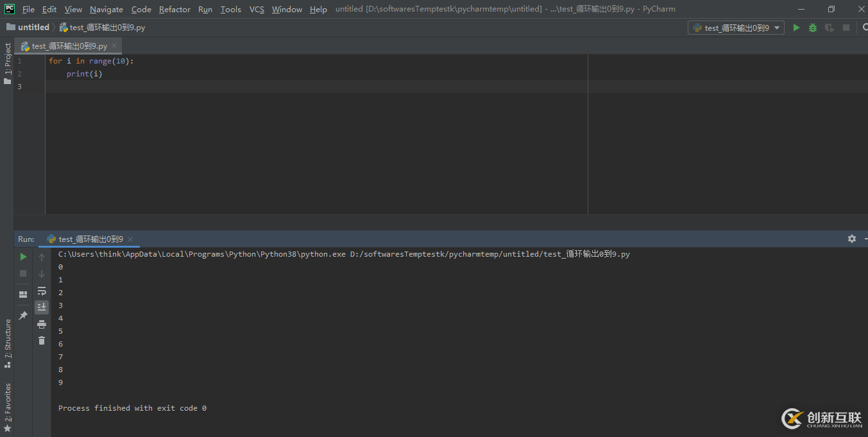The height and width of the screenshot is (437, 868).
Task: Click the Print icon in the Run console
Action: 42,324
